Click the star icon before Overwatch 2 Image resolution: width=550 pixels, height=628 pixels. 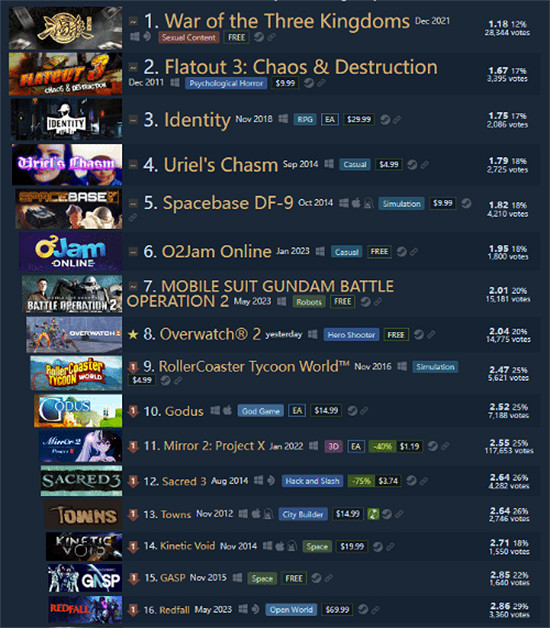point(133,334)
